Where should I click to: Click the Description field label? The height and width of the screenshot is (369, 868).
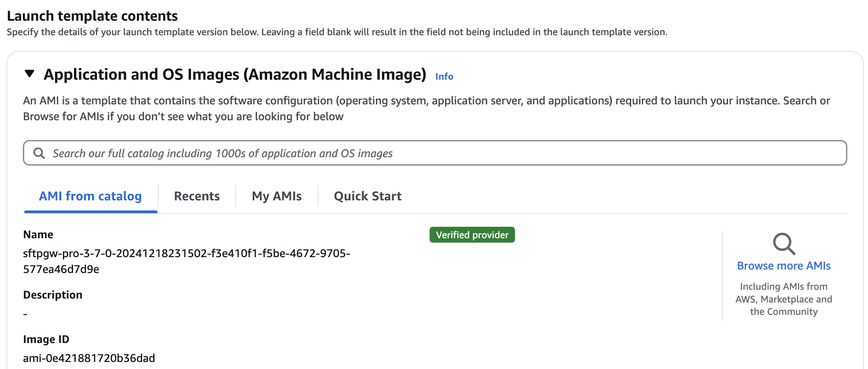pyautogui.click(x=53, y=295)
